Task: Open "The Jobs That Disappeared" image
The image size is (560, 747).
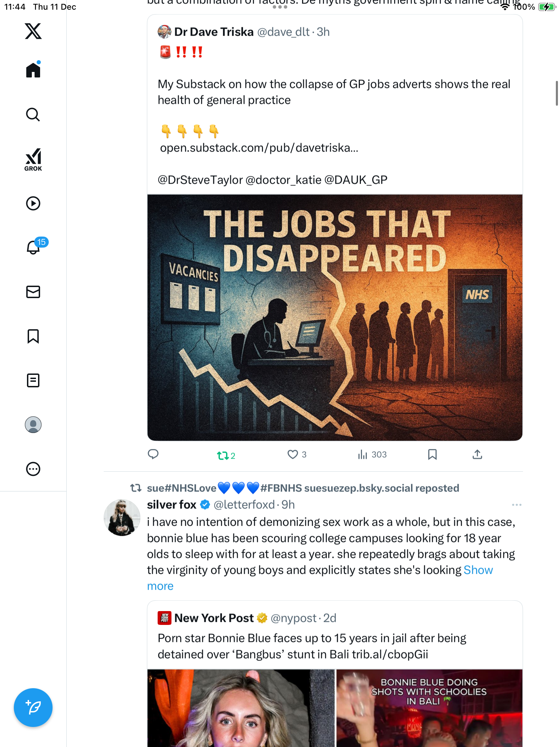Action: click(x=335, y=317)
